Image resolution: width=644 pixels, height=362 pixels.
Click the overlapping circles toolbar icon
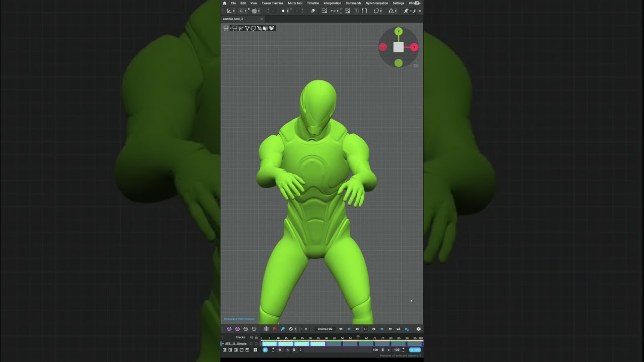coord(312,11)
